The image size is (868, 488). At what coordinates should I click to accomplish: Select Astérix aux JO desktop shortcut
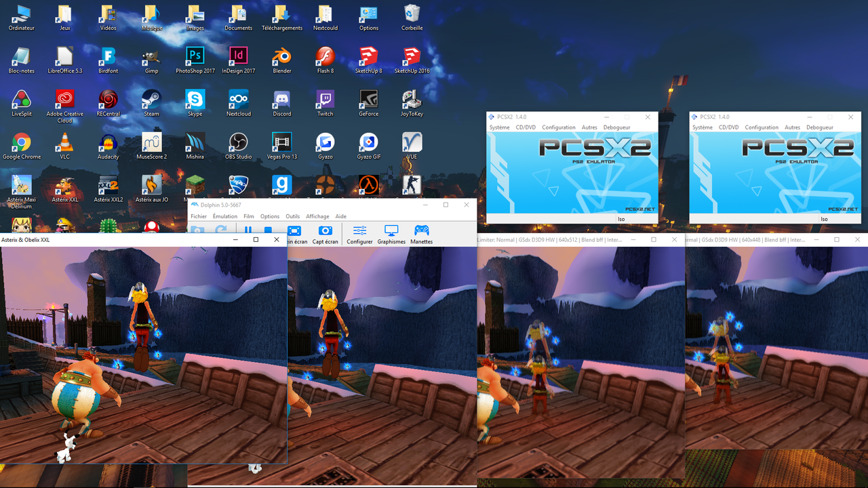click(x=151, y=189)
